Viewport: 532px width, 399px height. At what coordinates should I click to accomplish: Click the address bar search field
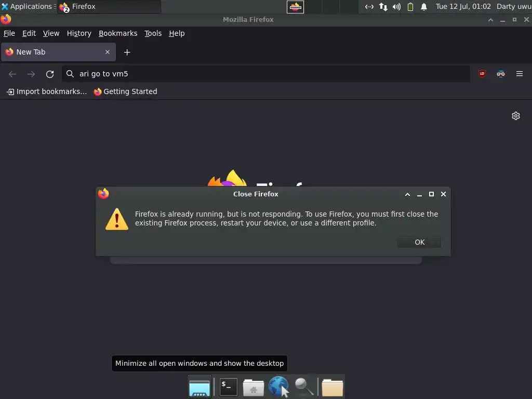(x=265, y=74)
